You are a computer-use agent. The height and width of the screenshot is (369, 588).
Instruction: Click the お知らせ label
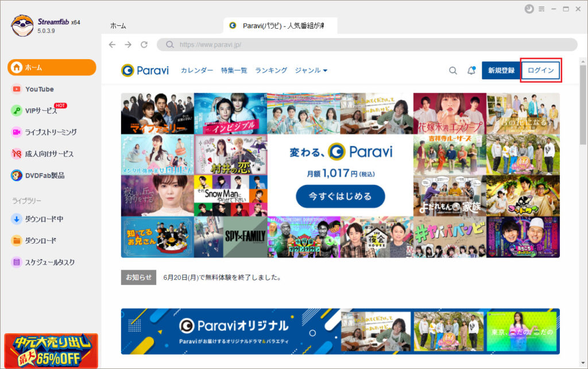(x=138, y=278)
